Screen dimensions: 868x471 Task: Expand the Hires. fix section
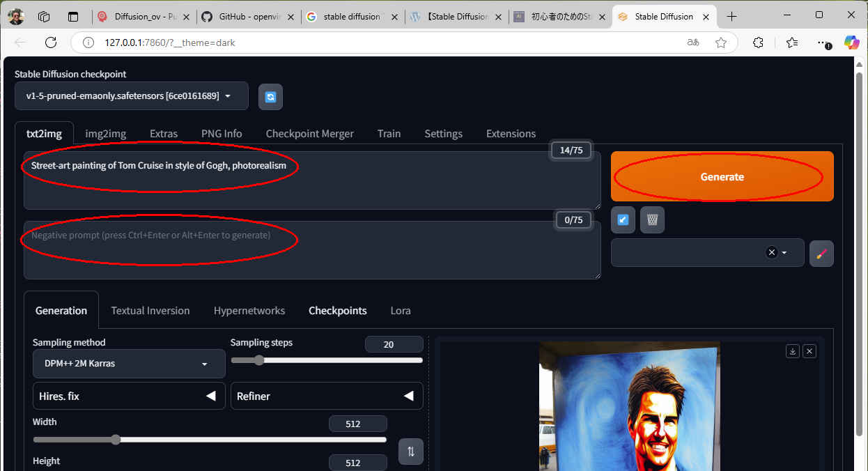pyautogui.click(x=129, y=396)
